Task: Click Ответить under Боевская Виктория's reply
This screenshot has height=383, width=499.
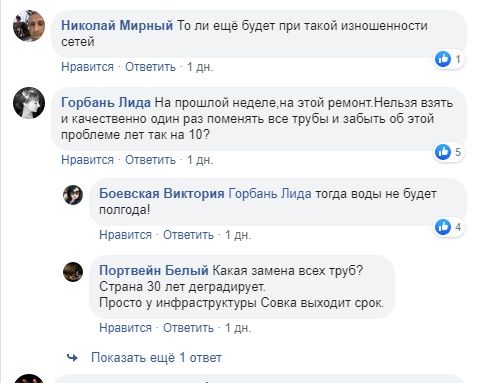Action: [x=188, y=235]
